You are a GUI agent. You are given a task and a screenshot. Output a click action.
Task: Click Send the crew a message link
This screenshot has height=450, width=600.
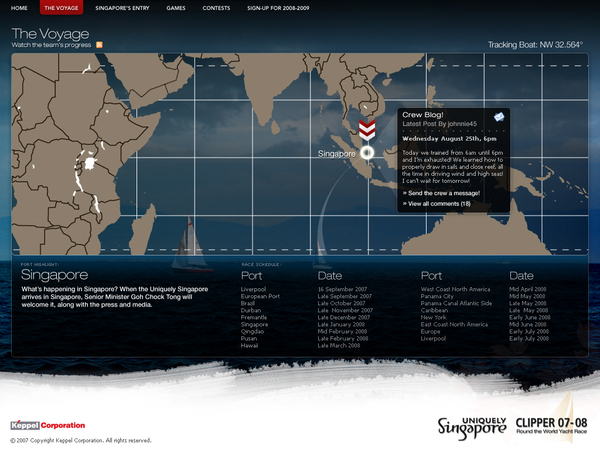pos(444,193)
